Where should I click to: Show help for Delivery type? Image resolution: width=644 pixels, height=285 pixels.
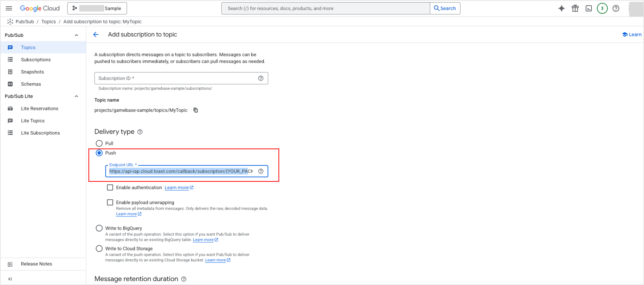[140, 132]
